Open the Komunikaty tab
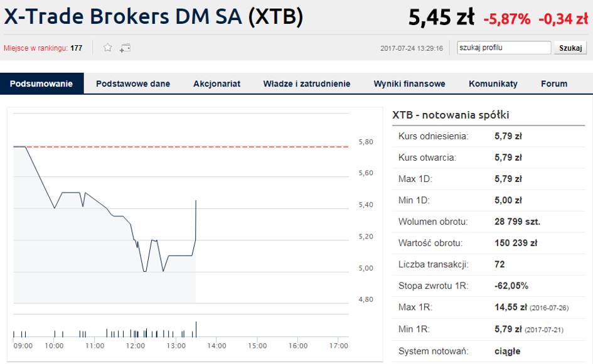593x364 pixels. 493,83
